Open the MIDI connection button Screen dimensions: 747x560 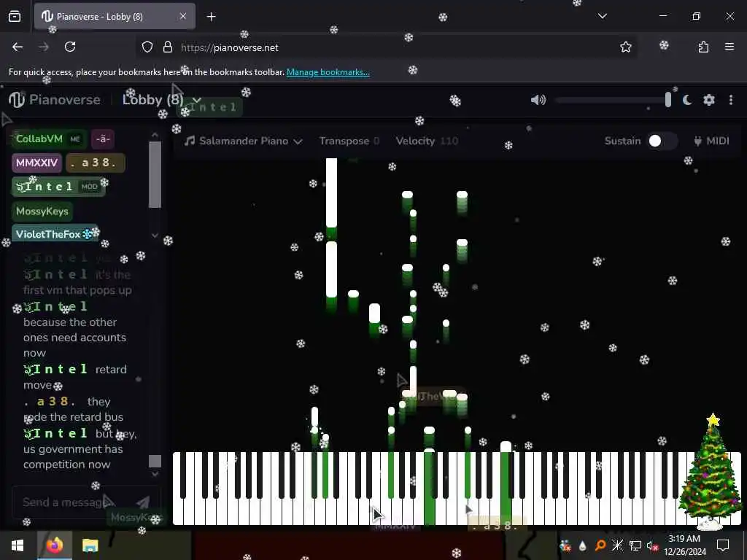tap(711, 141)
